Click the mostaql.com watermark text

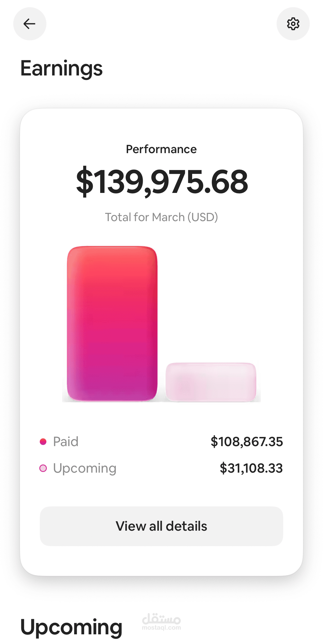(161, 628)
